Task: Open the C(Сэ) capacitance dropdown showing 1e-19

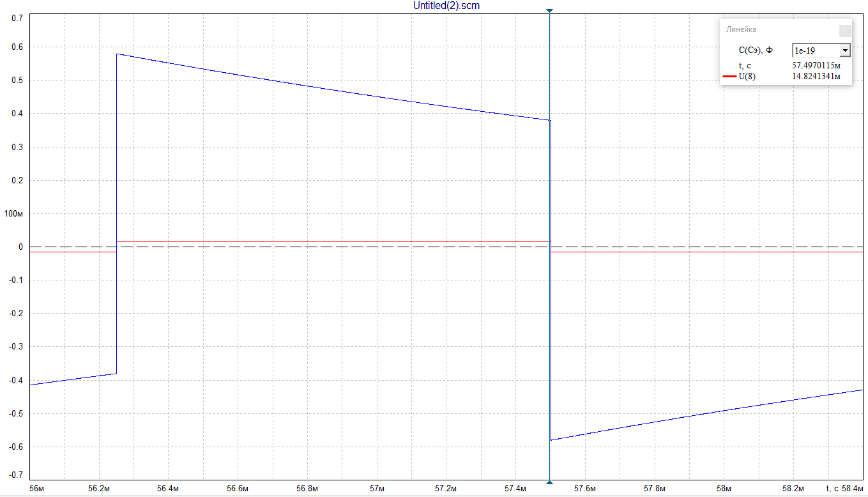Action: [845, 50]
